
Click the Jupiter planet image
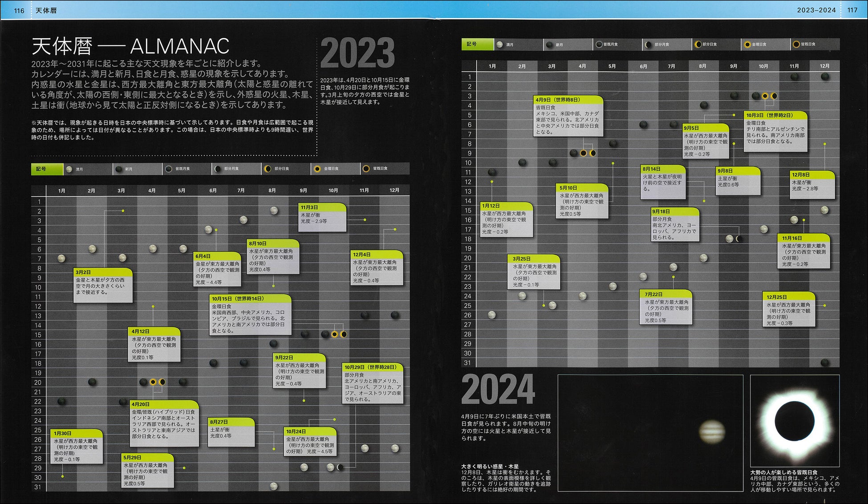(712, 432)
